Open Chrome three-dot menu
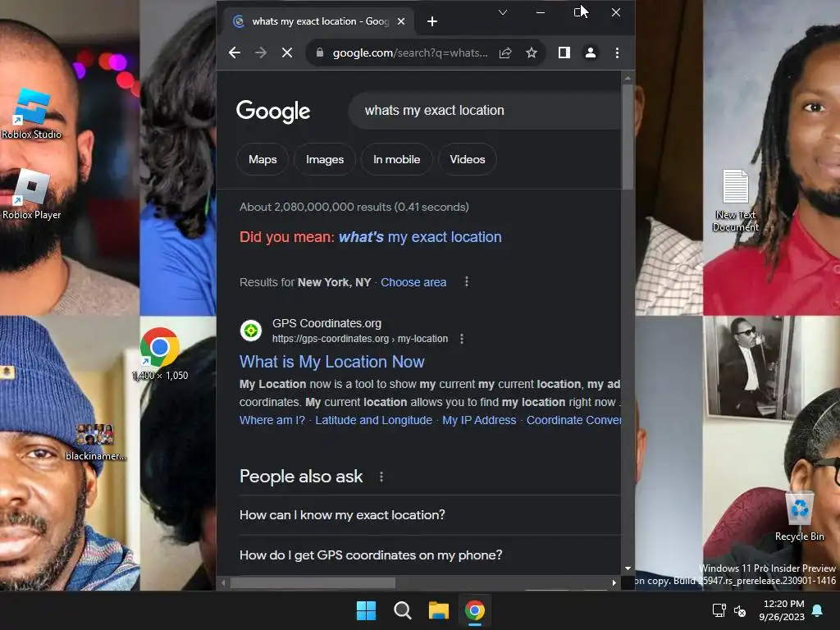Viewport: 840px width, 630px height. pyautogui.click(x=617, y=52)
